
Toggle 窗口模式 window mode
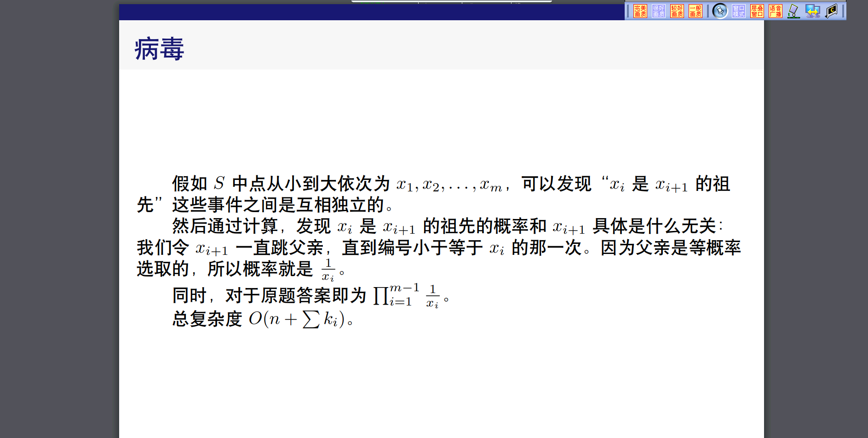tap(739, 11)
